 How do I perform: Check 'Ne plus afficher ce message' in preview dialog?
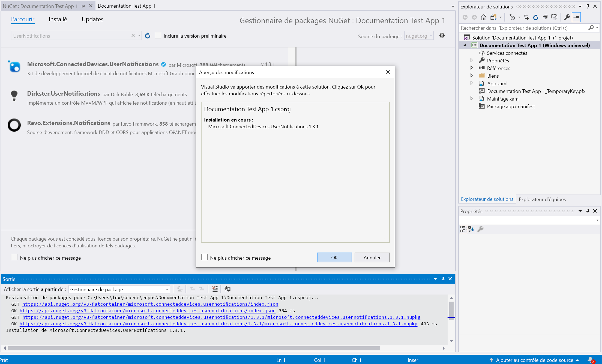[x=205, y=257]
